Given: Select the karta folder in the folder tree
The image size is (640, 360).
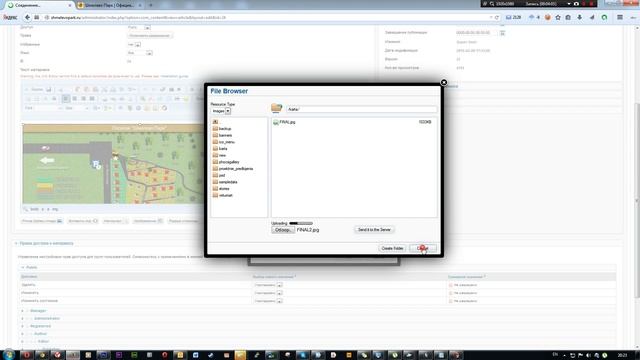Looking at the screenshot, I should (220, 149).
